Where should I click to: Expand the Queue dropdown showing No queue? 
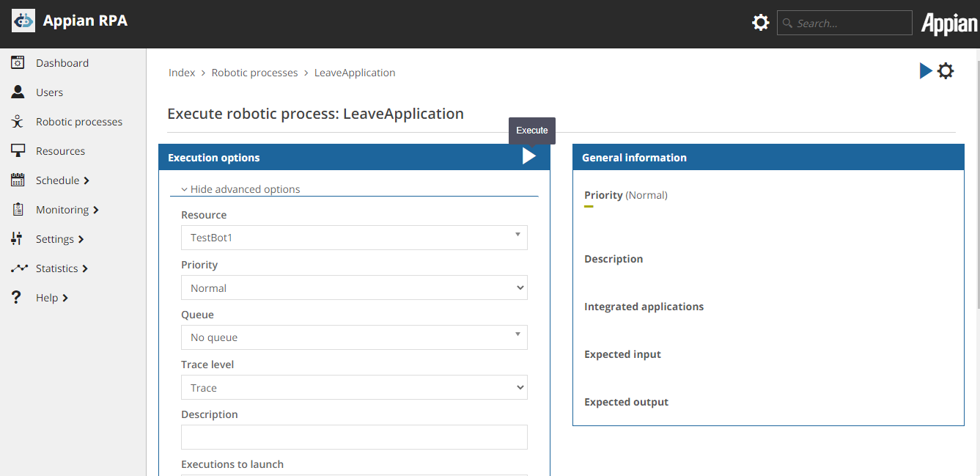pyautogui.click(x=354, y=337)
